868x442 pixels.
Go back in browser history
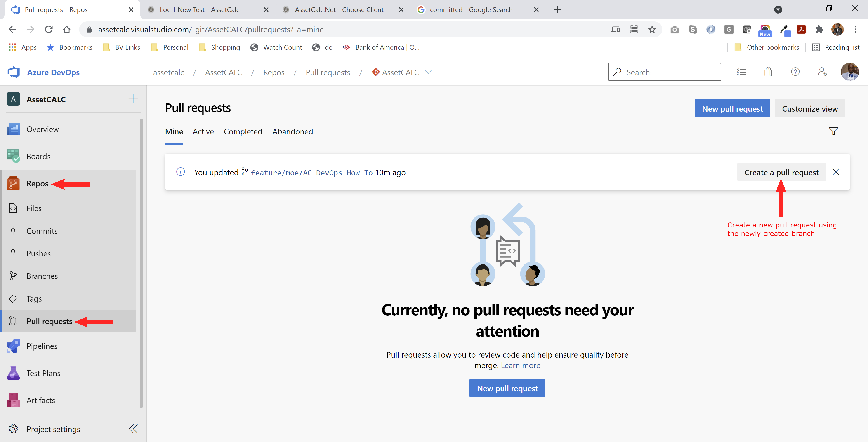(12, 30)
